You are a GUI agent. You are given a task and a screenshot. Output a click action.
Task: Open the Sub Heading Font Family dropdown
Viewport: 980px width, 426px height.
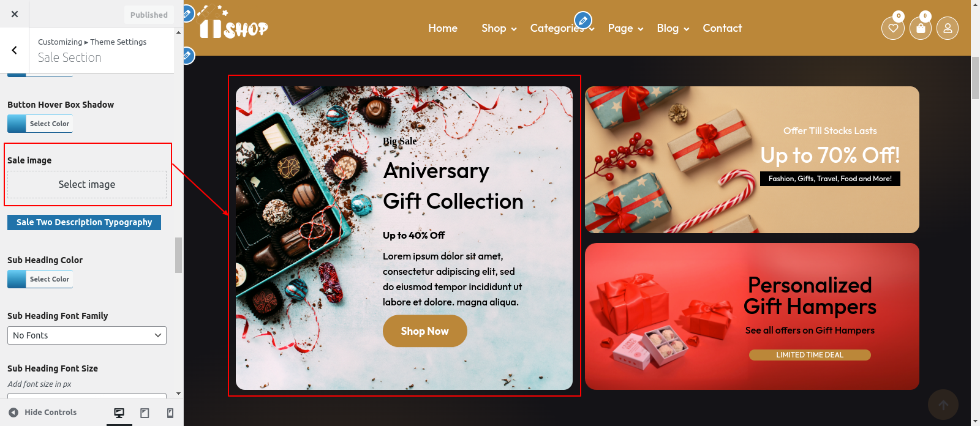tap(87, 335)
